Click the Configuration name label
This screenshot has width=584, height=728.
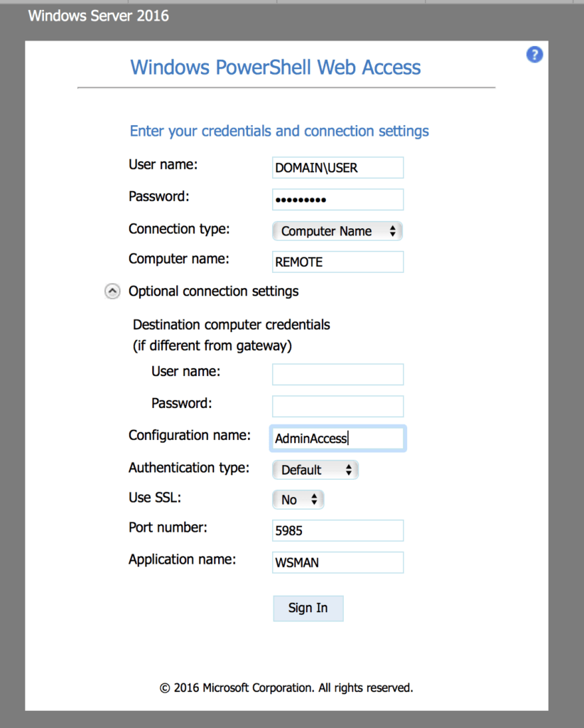point(189,435)
